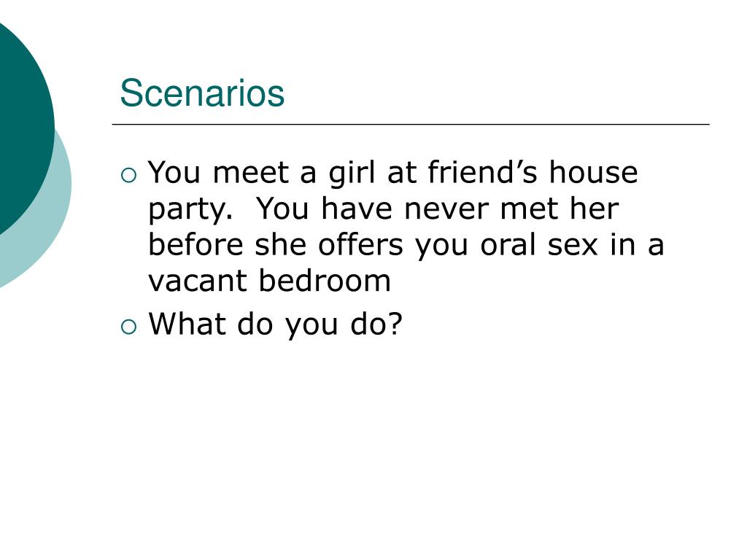The height and width of the screenshot is (560, 747).
Task: Click the word bedroom ending the paragraph
Action: tap(325, 281)
